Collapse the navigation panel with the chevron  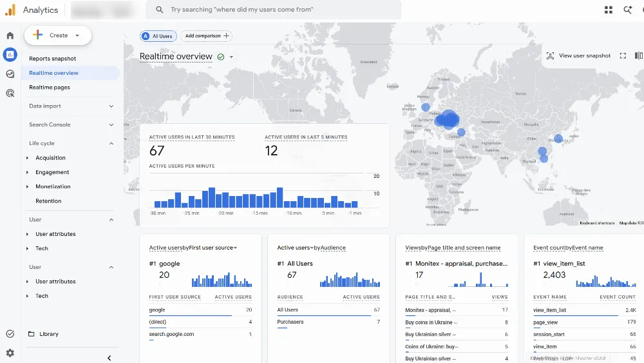click(x=109, y=358)
